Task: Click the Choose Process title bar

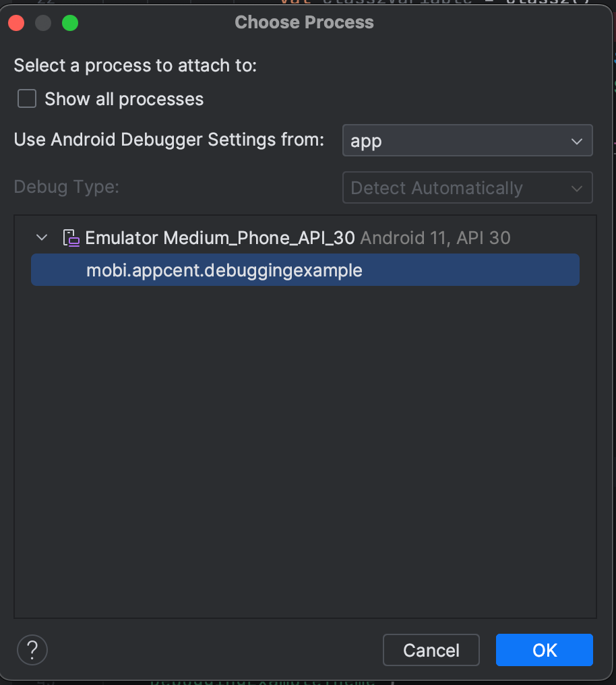Action: [x=304, y=22]
